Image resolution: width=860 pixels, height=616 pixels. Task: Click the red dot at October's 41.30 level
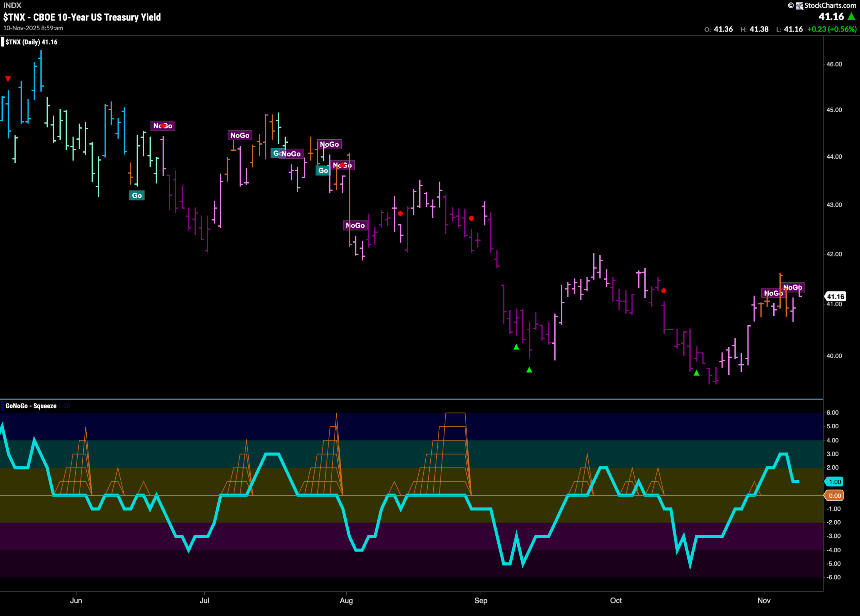[x=663, y=291]
